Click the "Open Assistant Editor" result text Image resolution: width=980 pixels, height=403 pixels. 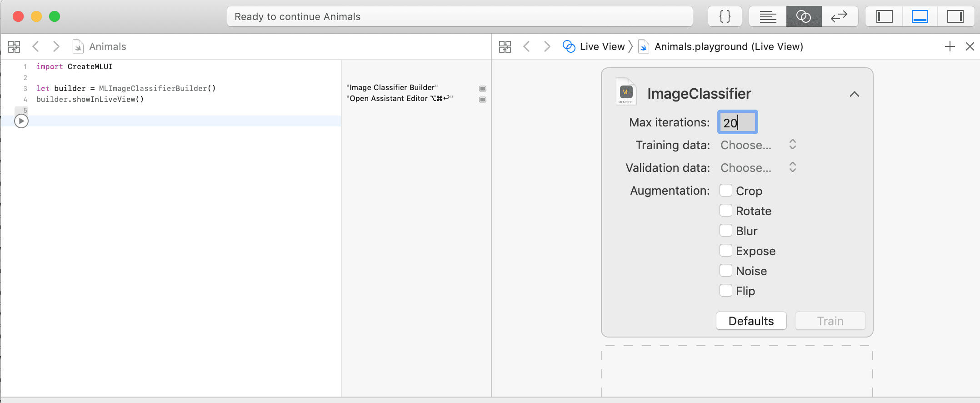[400, 98]
